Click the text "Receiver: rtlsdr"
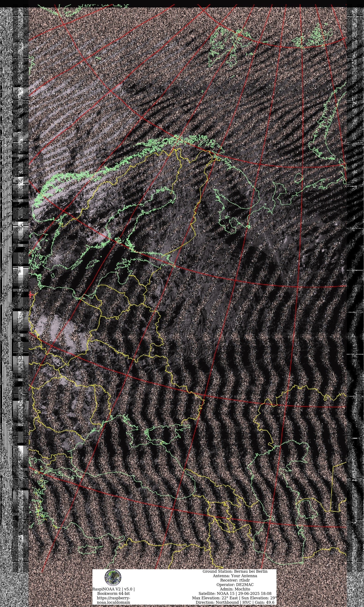 point(235,580)
